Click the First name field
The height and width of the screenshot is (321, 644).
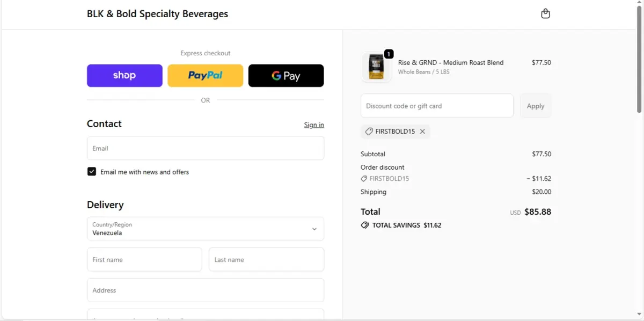[x=144, y=259]
